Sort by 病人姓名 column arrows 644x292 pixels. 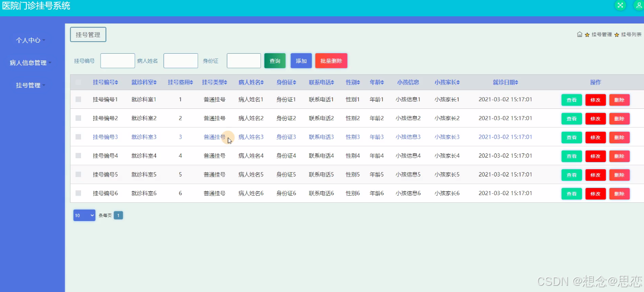262,82
